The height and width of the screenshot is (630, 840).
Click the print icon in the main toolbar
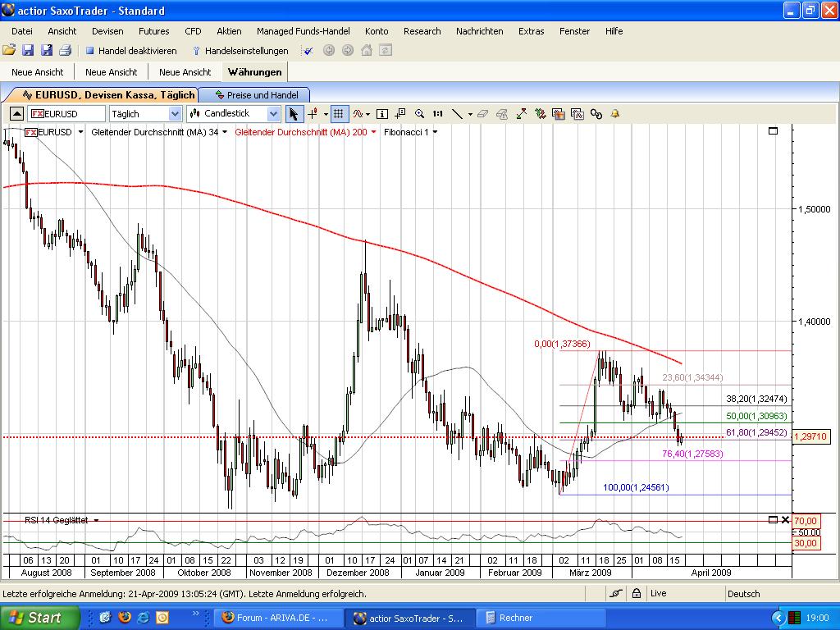pyautogui.click(x=64, y=50)
